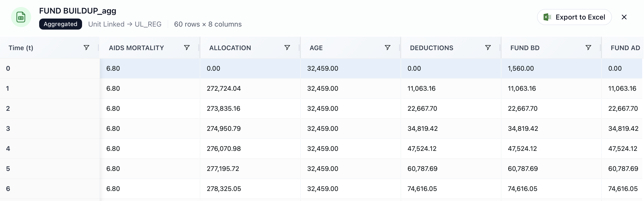This screenshot has height=201, width=644.
Task: Click FUND AD value 22,667.70
Action: (x=623, y=109)
